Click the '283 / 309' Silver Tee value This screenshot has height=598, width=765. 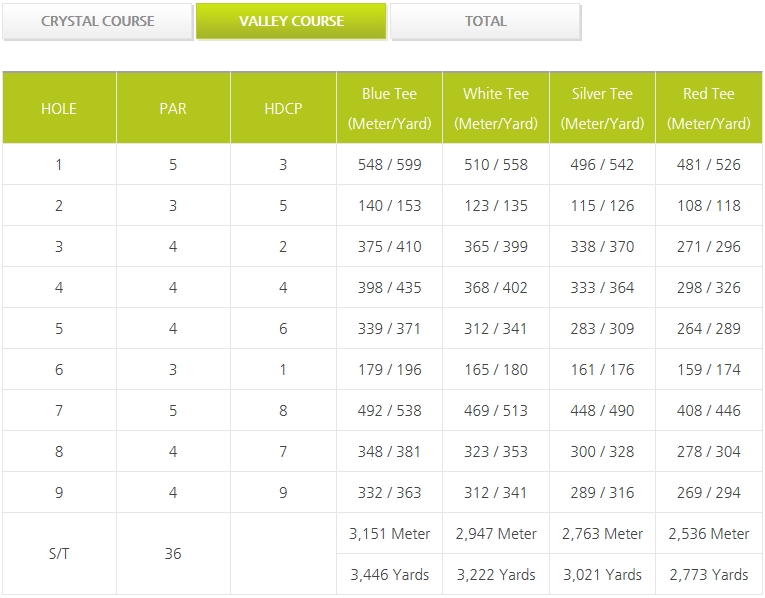602,329
